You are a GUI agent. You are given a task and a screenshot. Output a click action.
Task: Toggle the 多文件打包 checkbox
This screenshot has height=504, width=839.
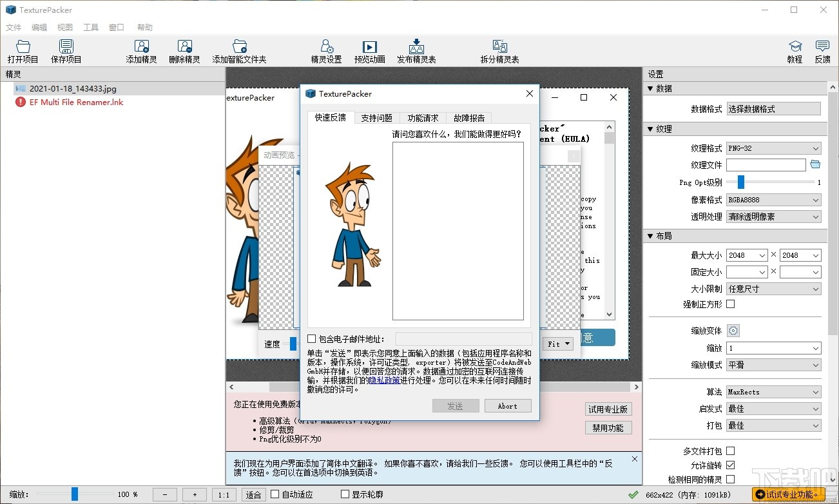(x=731, y=451)
